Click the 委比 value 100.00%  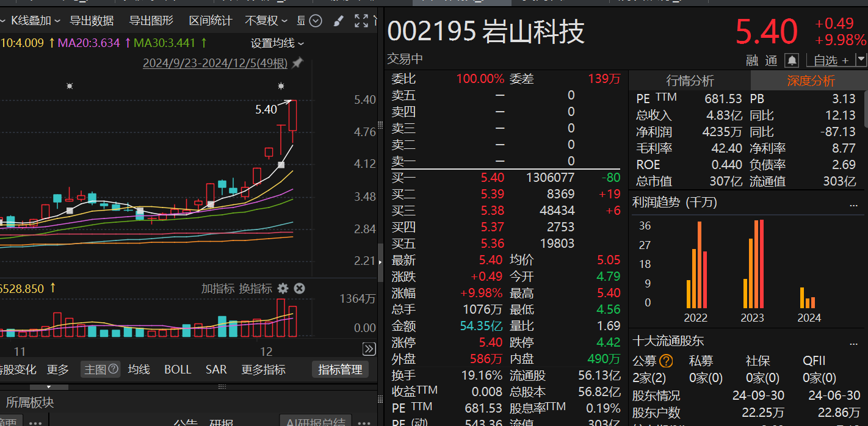pyautogui.click(x=480, y=79)
